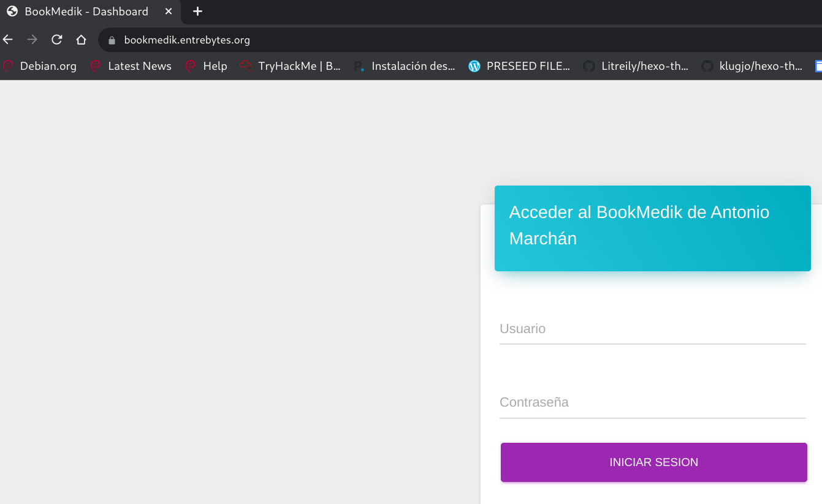This screenshot has width=822, height=504.
Task: Open the Litreily/hexo-th GitHub bookmark
Action: pyautogui.click(x=636, y=66)
